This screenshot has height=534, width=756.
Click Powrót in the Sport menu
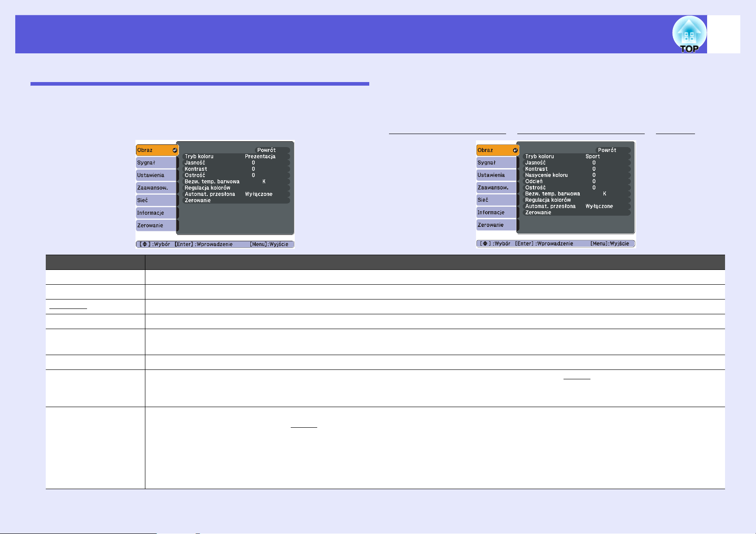point(613,150)
